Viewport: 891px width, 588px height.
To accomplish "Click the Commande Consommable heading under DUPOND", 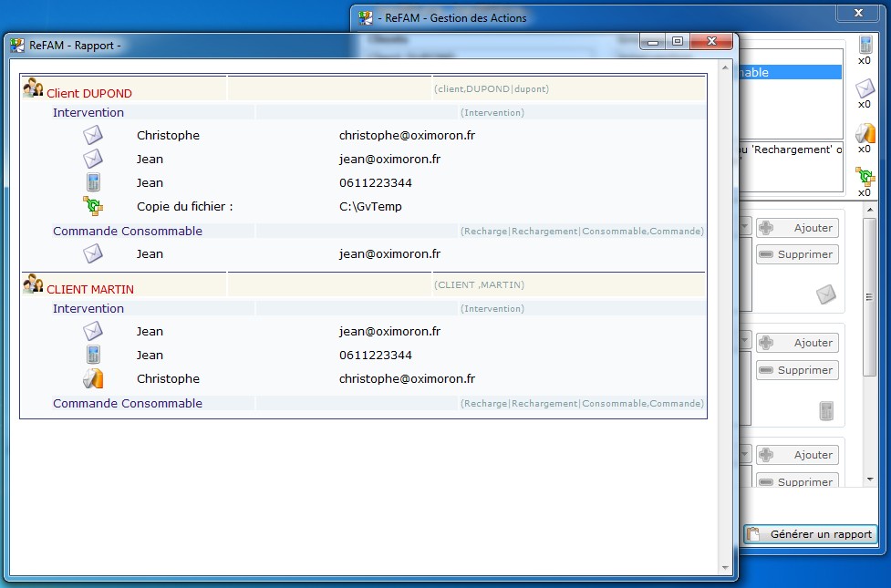I will [x=128, y=232].
